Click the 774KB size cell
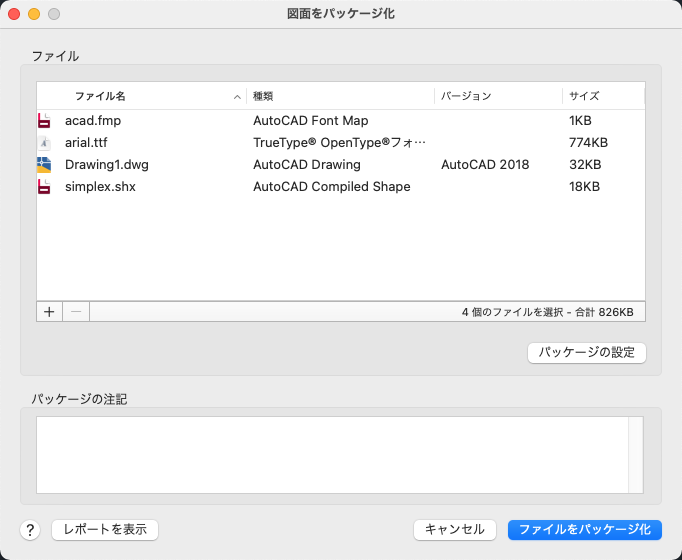 (588, 143)
